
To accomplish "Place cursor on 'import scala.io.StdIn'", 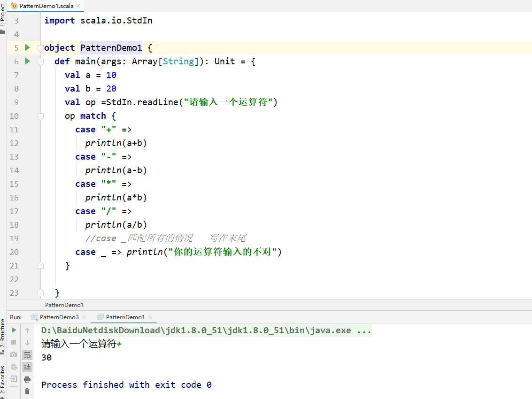I will [x=98, y=21].
